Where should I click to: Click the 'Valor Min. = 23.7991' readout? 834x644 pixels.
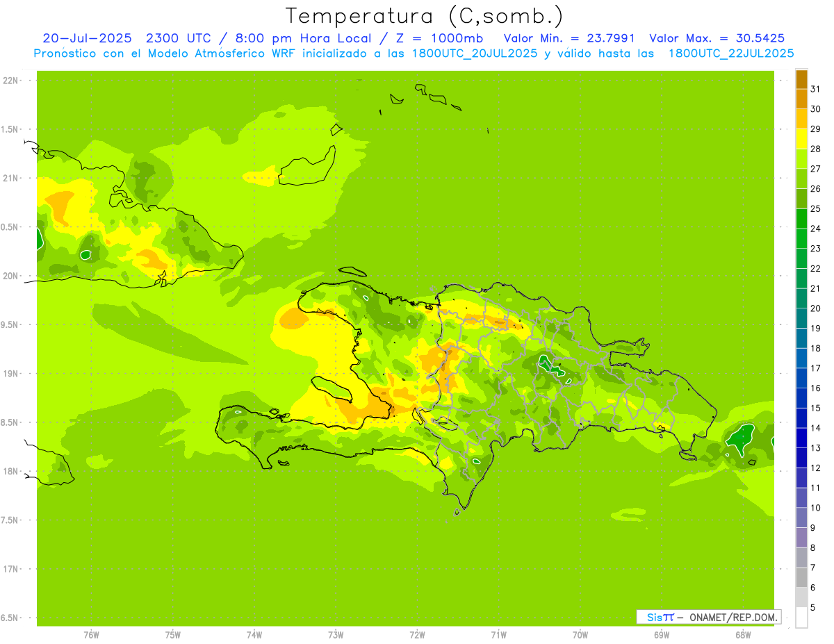(x=568, y=38)
